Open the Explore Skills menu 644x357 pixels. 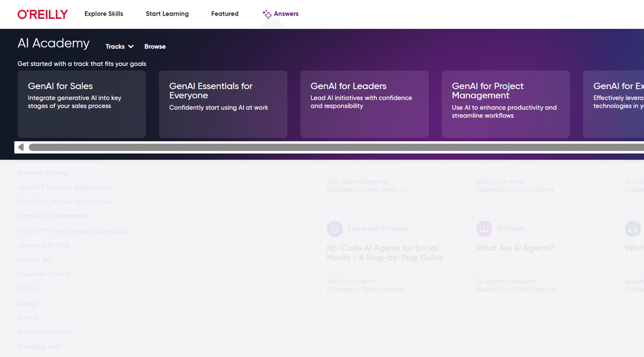104,14
